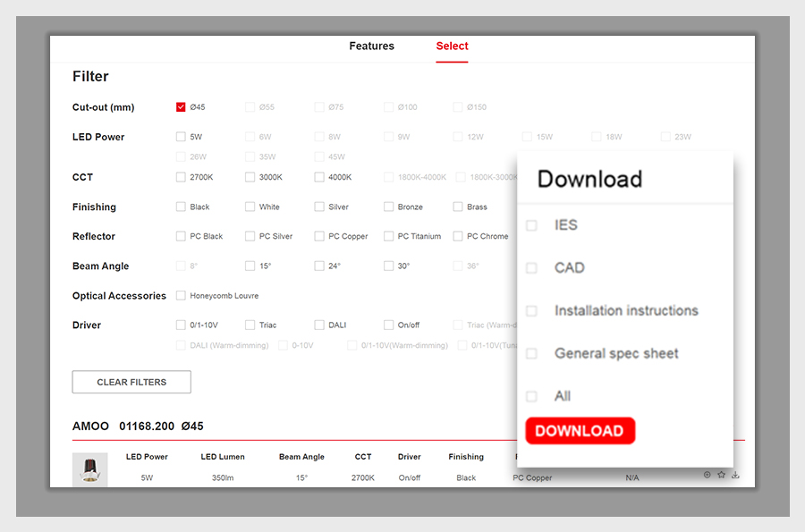Uncheck the Ø45 cut-out checkbox
Screen dimensions: 805x532
[181, 107]
